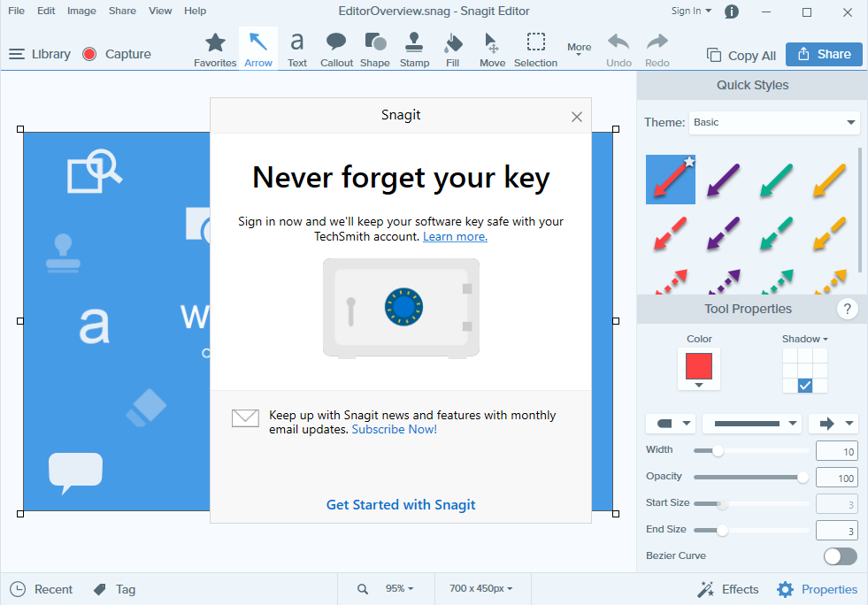Pick the dashed yellow arrow quick style
868x605 pixels.
click(829, 233)
